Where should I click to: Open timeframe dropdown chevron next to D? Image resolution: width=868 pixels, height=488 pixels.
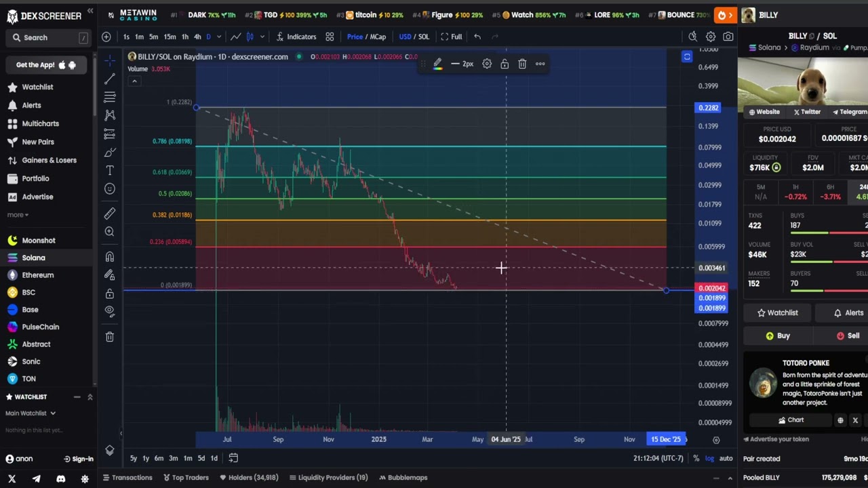click(x=218, y=37)
